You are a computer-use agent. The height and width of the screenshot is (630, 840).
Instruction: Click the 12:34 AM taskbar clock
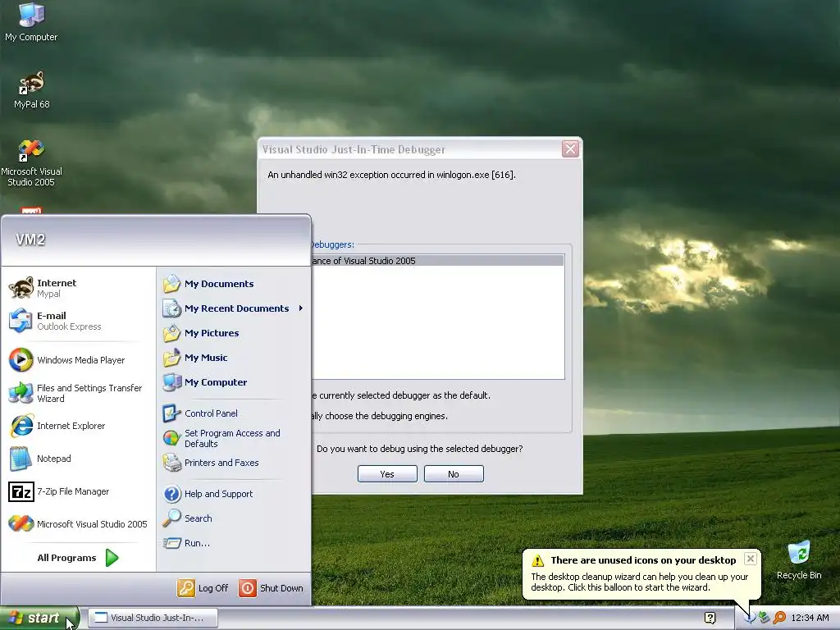(x=810, y=618)
